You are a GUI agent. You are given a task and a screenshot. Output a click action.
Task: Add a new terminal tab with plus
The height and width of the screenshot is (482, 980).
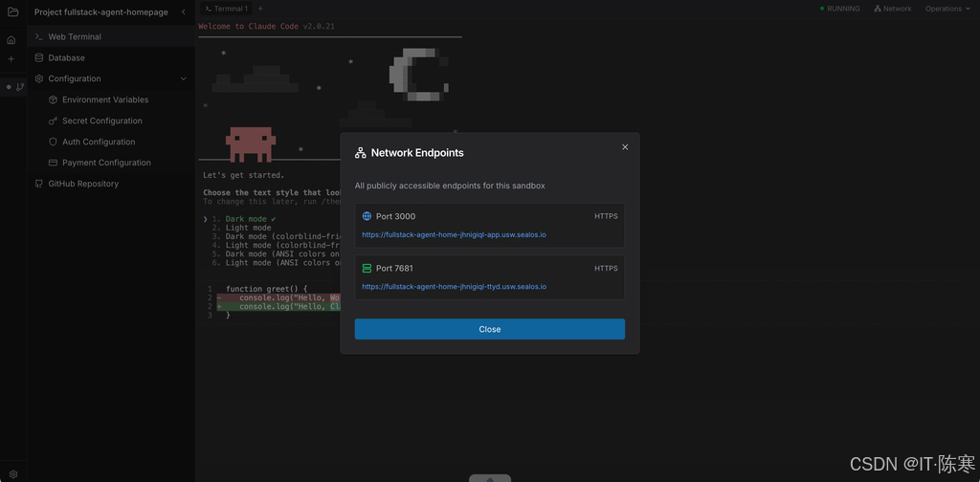(260, 9)
